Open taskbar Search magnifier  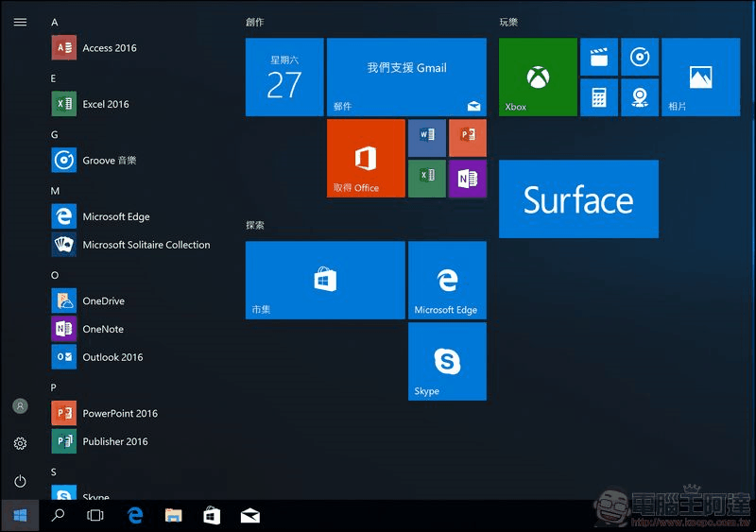pyautogui.click(x=58, y=516)
